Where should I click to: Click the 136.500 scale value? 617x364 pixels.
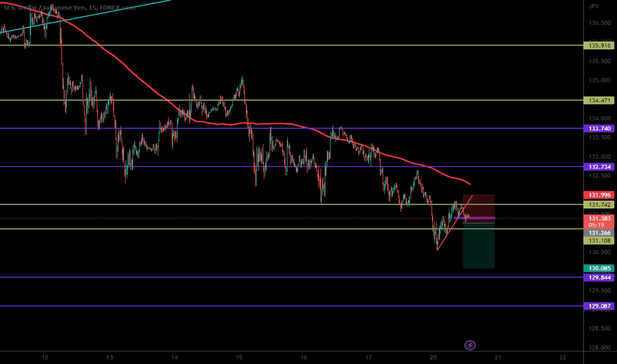click(x=600, y=23)
